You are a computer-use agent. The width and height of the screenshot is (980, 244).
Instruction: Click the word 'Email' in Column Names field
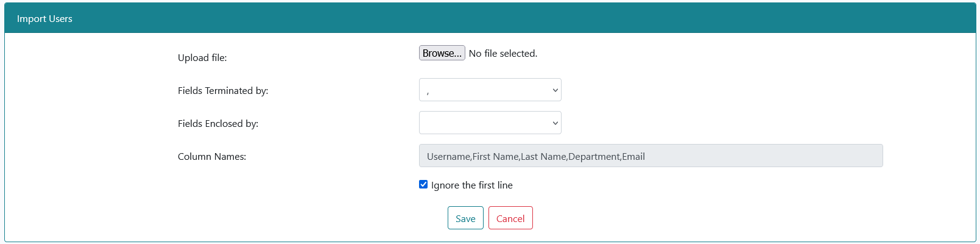pyautogui.click(x=633, y=156)
